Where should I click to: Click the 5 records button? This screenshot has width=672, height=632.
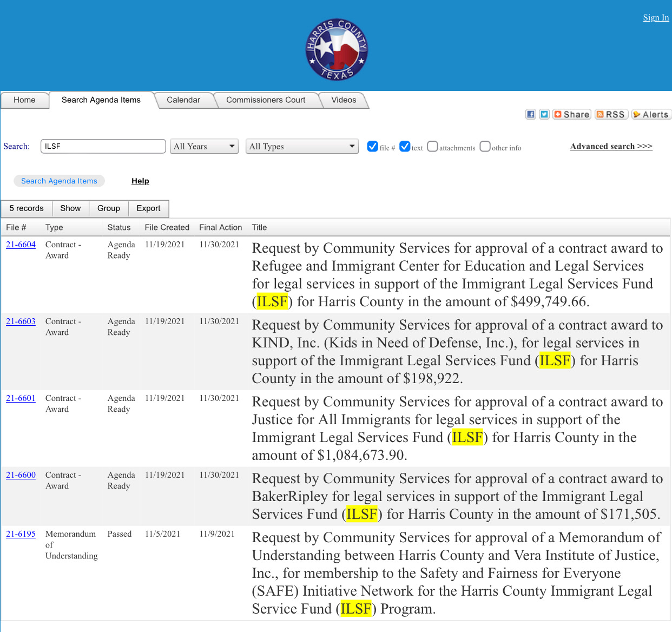(27, 208)
